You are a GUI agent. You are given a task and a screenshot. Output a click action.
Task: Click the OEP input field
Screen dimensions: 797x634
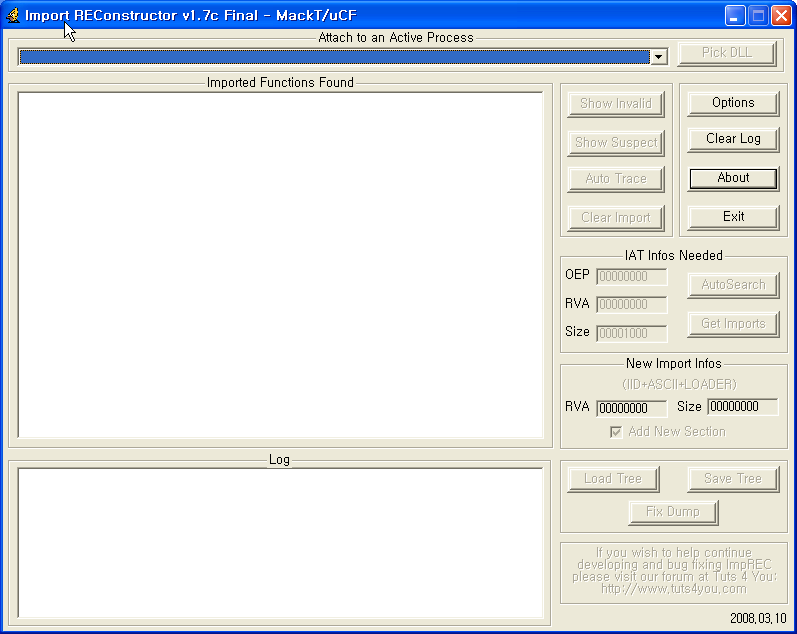point(631,277)
